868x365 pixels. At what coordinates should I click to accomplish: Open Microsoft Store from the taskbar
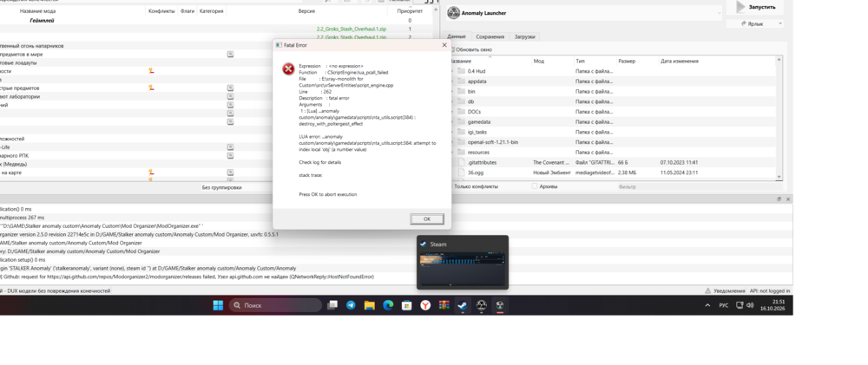[406, 305]
